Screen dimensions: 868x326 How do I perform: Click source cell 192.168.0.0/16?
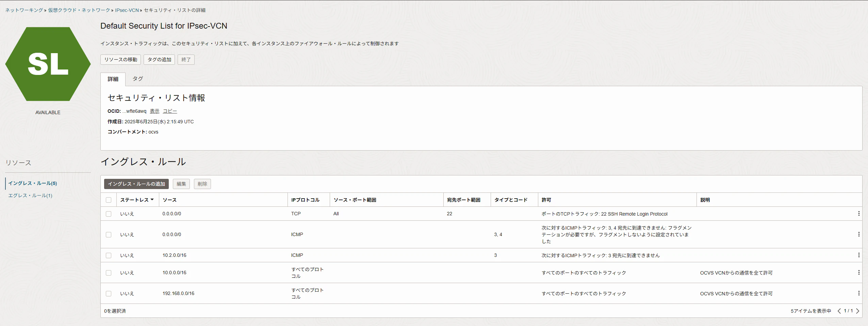[x=178, y=293]
